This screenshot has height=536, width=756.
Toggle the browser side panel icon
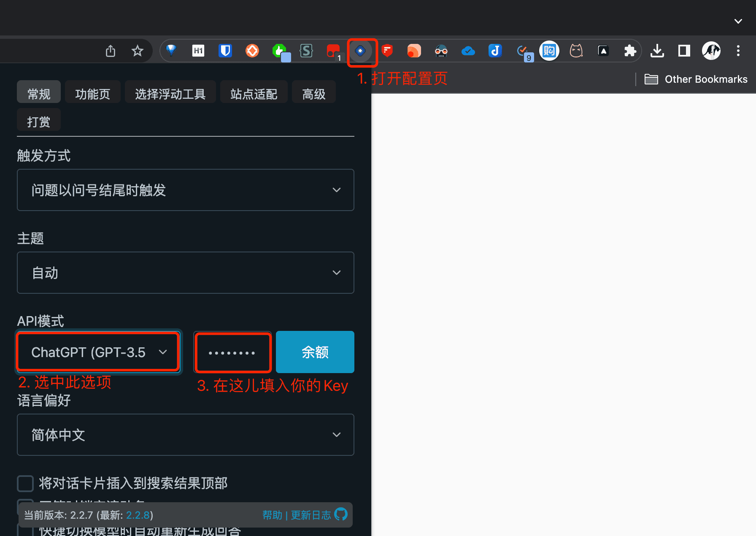click(x=684, y=51)
